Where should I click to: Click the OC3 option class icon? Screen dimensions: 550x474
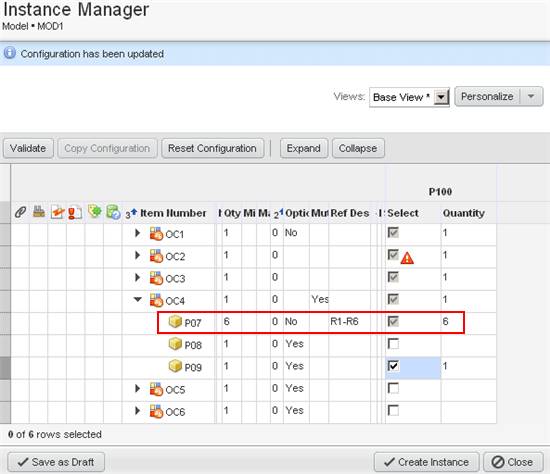coord(156,278)
